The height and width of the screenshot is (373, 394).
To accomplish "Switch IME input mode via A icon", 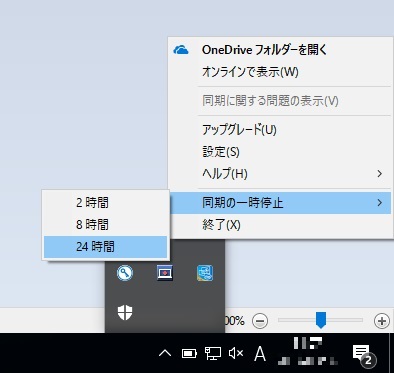I will click(x=260, y=353).
